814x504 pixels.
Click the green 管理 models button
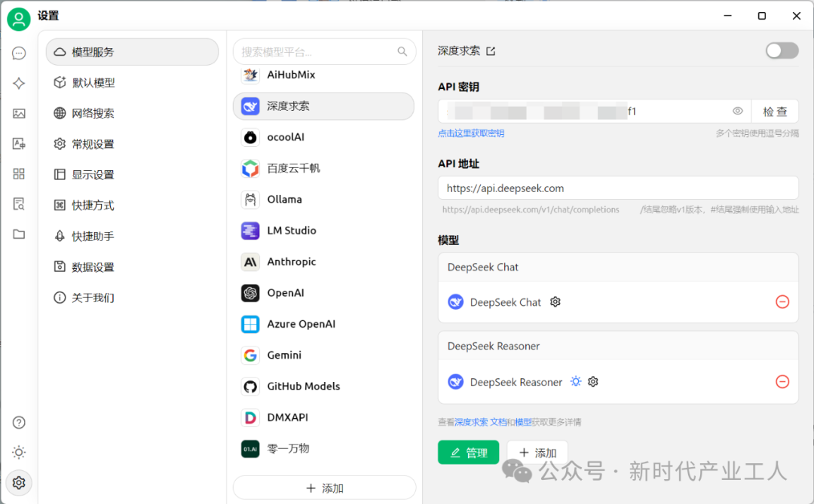point(468,453)
